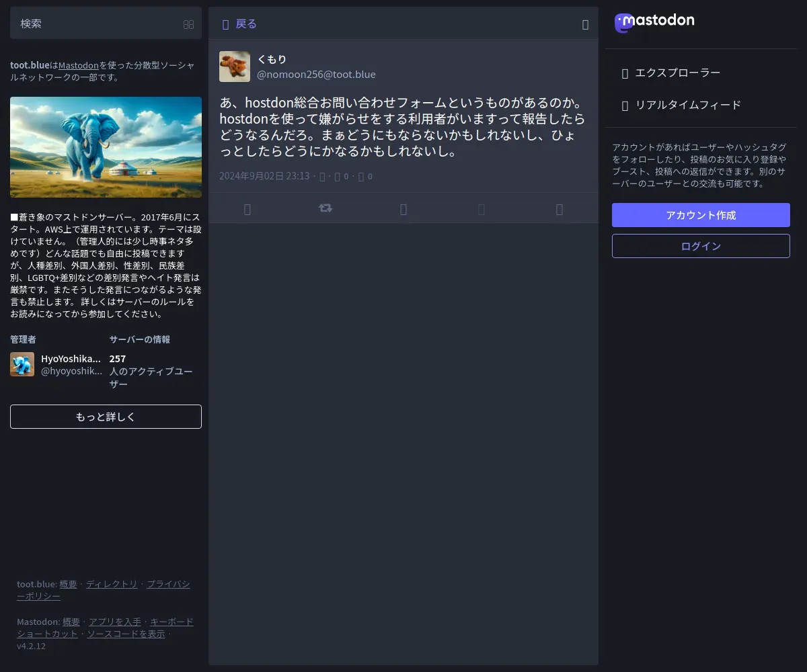Click the back arrow icon before 戻る

coord(226,24)
